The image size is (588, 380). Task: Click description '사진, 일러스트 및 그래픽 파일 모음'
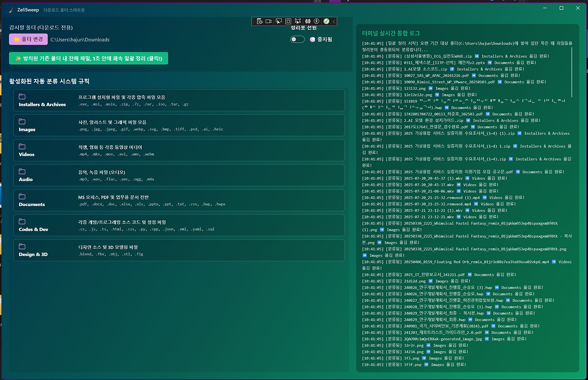113,123
